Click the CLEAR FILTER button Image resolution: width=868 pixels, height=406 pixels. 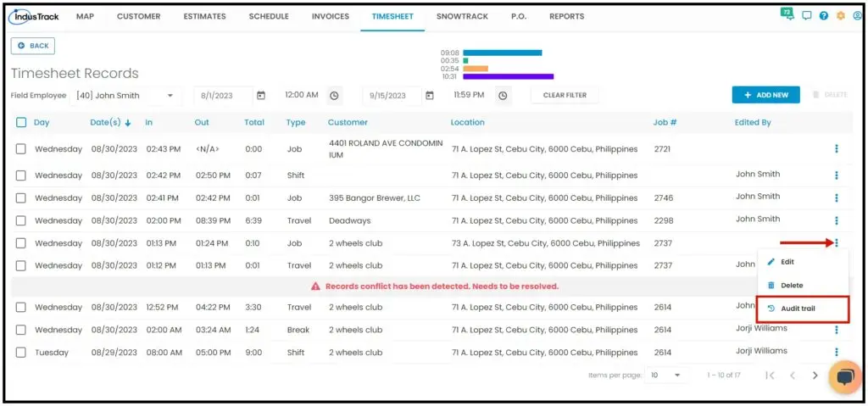(565, 95)
